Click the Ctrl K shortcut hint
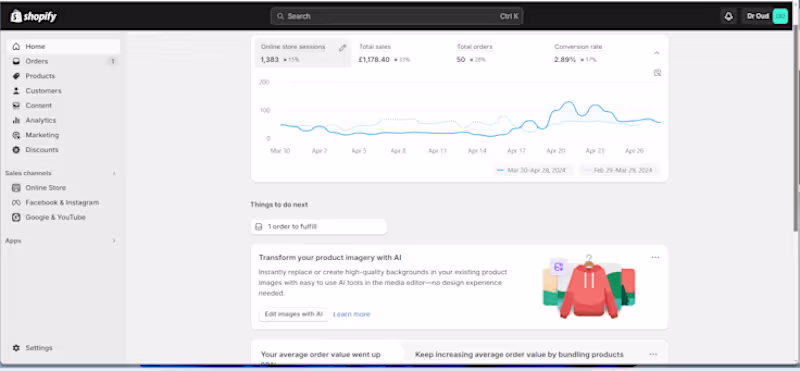800x371 pixels. pyautogui.click(x=509, y=16)
